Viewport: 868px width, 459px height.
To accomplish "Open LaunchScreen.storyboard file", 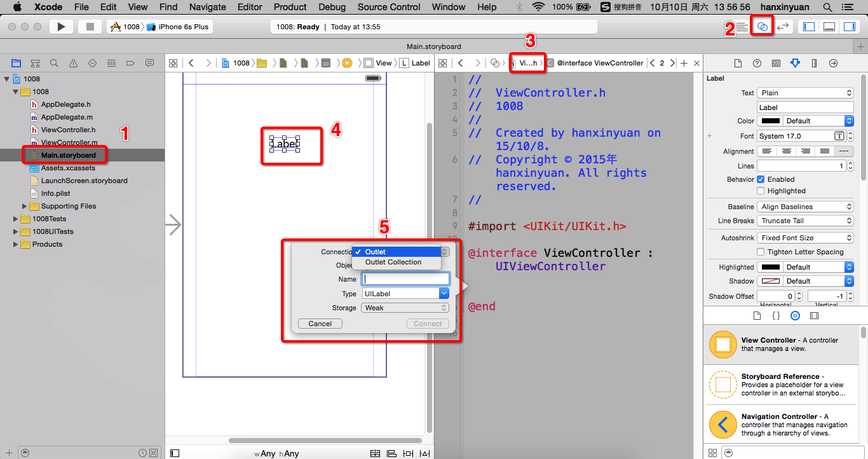I will pyautogui.click(x=84, y=181).
